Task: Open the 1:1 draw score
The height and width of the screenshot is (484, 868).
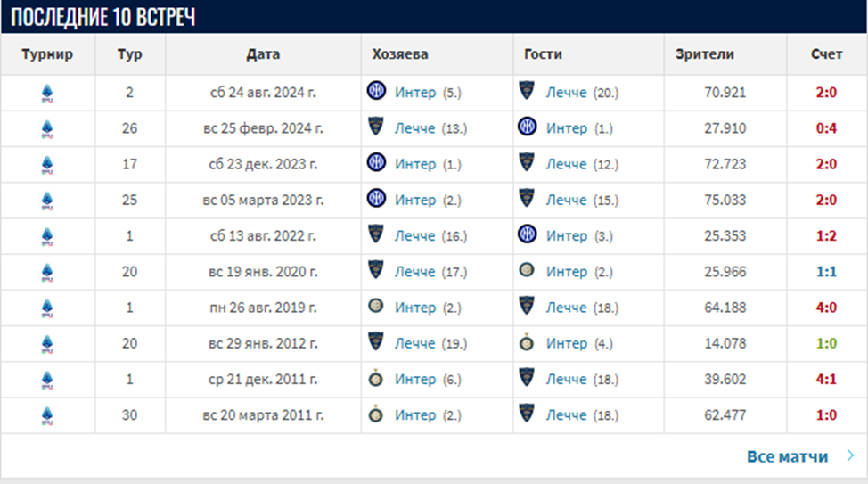Action: 826,271
